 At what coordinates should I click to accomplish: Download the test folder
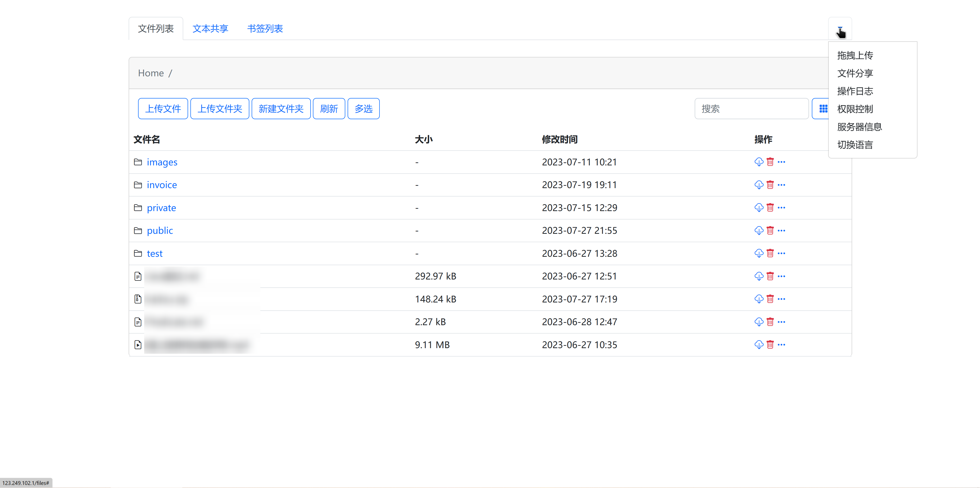point(758,253)
